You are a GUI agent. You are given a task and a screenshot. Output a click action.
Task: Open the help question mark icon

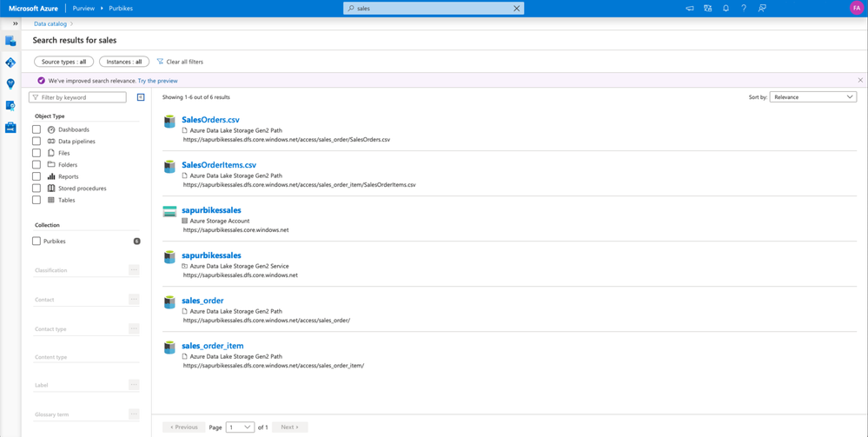click(x=744, y=9)
